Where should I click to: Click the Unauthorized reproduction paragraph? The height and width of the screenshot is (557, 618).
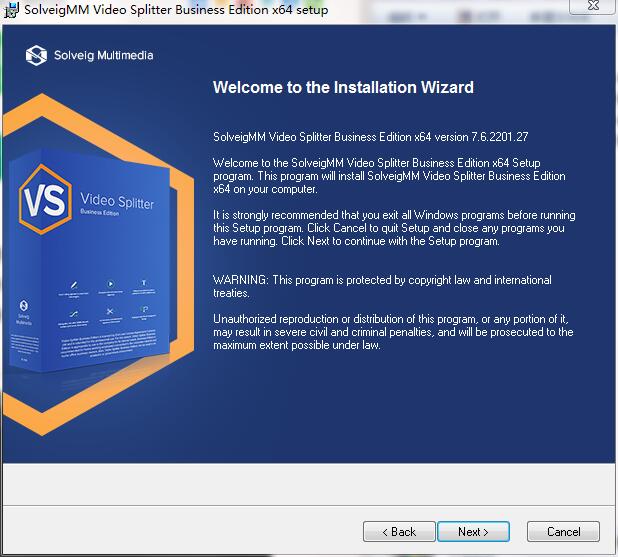click(393, 332)
